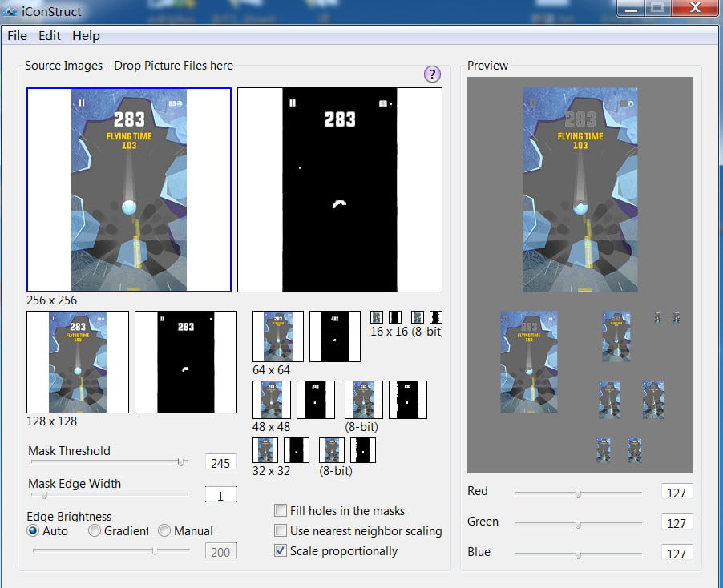
Task: Select the first 16 x 16 source image
Action: [376, 317]
